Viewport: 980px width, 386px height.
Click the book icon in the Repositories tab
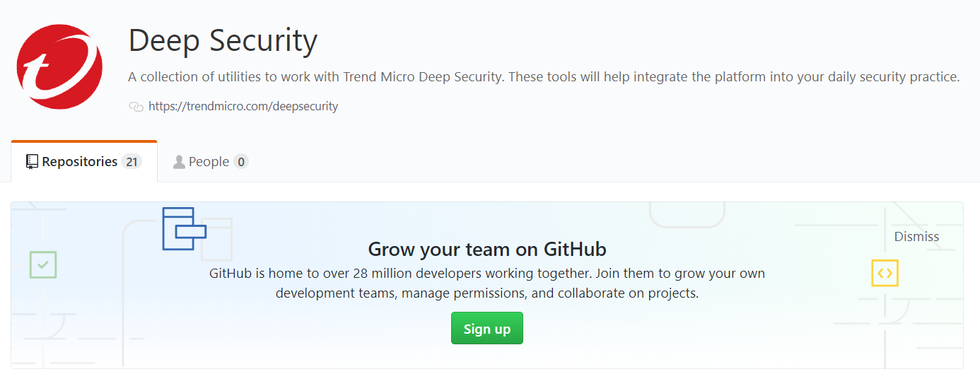tap(32, 162)
